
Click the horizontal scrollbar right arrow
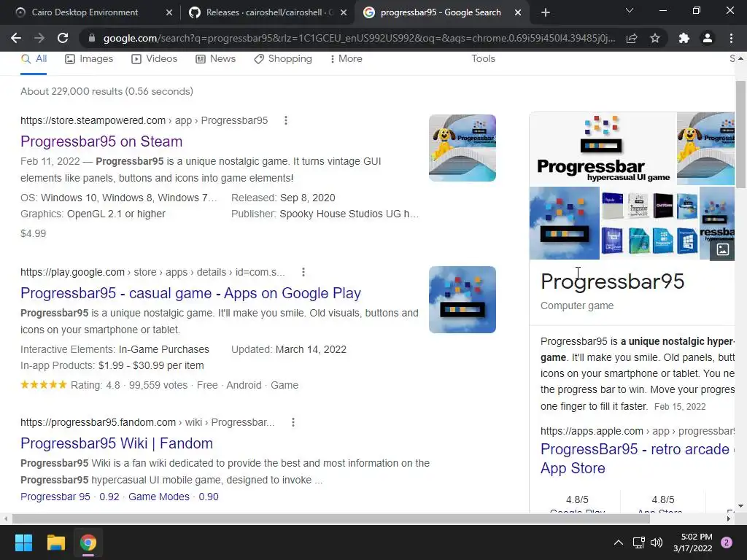[x=729, y=519]
